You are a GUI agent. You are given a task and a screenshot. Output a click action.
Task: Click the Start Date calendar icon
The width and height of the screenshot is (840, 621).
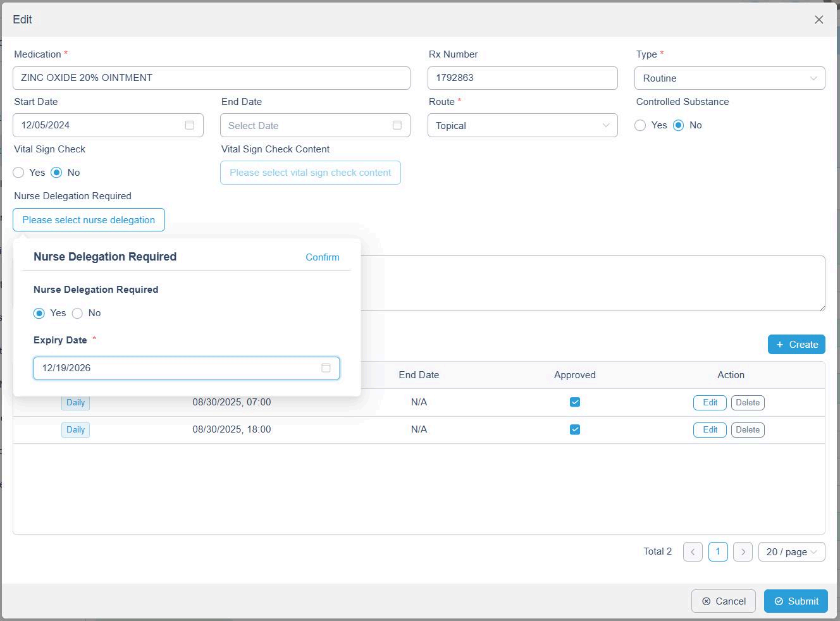pos(189,125)
